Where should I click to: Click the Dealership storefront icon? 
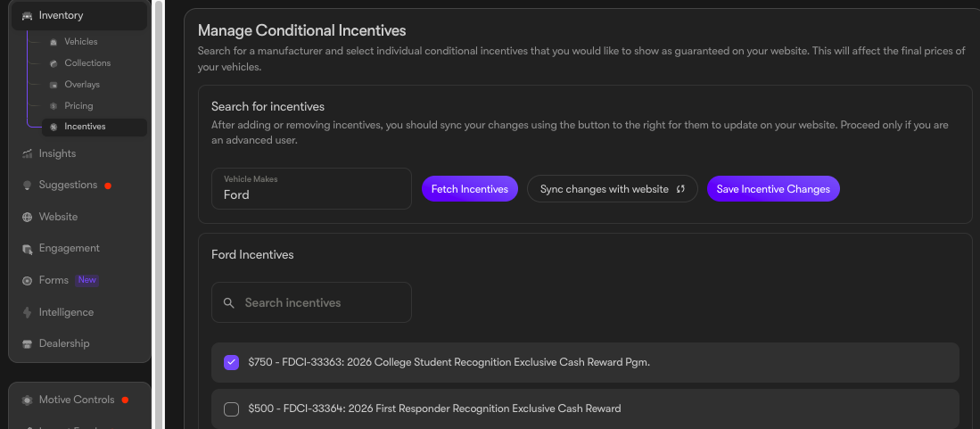click(x=27, y=344)
